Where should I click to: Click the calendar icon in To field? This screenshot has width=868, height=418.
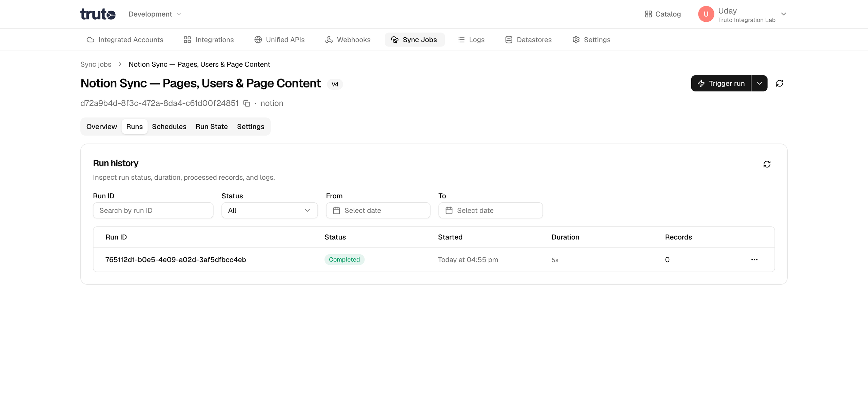click(449, 211)
